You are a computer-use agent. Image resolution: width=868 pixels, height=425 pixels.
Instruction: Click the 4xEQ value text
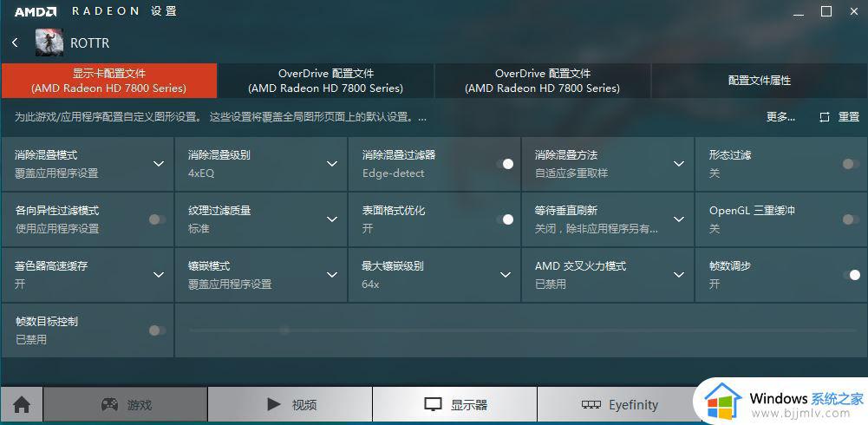pyautogui.click(x=201, y=173)
